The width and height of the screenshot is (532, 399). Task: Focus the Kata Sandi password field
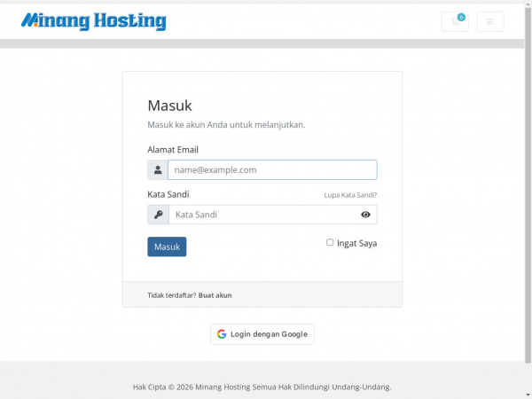coord(273,215)
